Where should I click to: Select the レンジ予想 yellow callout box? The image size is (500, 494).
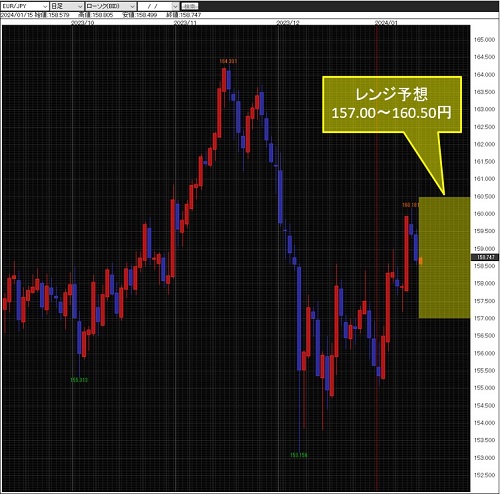coord(392,105)
